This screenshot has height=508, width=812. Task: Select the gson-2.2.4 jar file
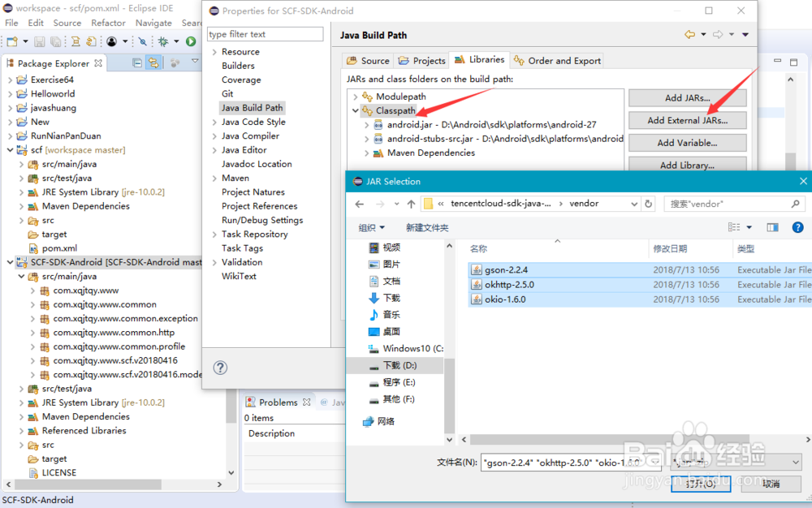point(506,270)
